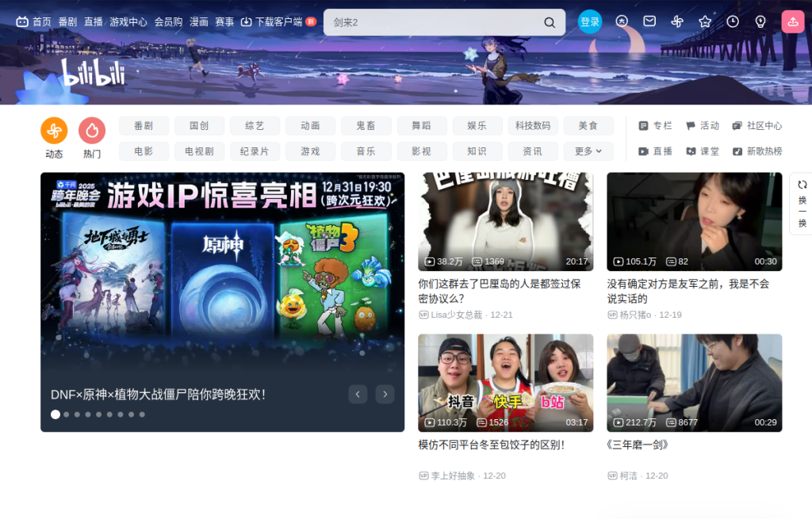Open the 巴厘岛 video thumbnail
This screenshot has height=519, width=812.
coord(505,222)
